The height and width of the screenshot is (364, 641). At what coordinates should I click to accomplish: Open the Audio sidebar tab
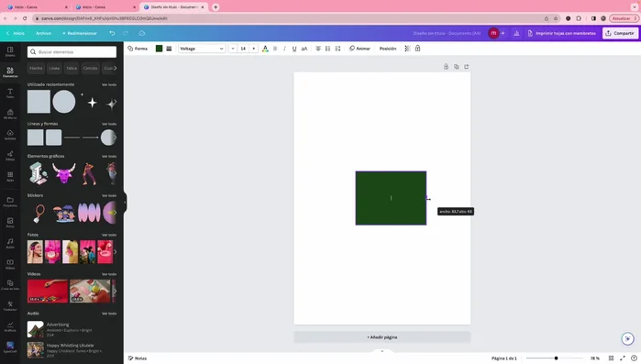click(x=10, y=244)
